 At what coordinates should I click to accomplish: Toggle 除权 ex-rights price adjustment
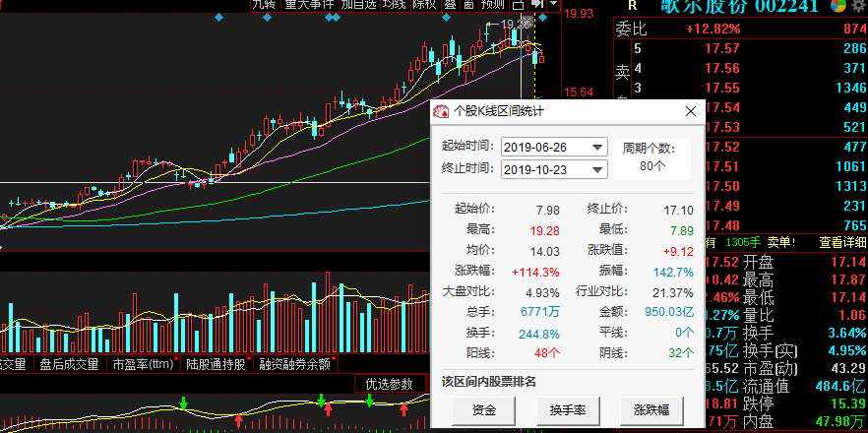tap(424, 5)
